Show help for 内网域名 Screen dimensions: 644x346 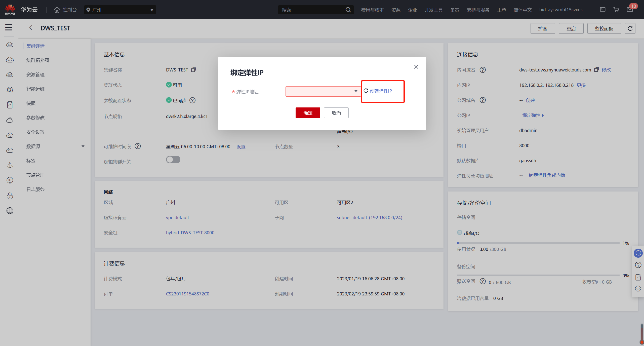coord(482,70)
